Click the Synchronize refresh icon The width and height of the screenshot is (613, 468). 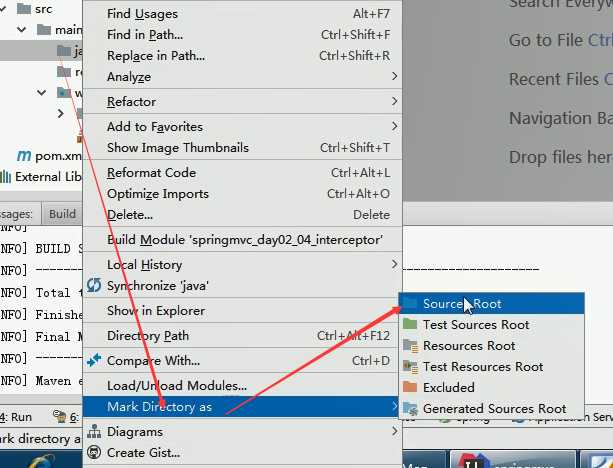tap(94, 285)
